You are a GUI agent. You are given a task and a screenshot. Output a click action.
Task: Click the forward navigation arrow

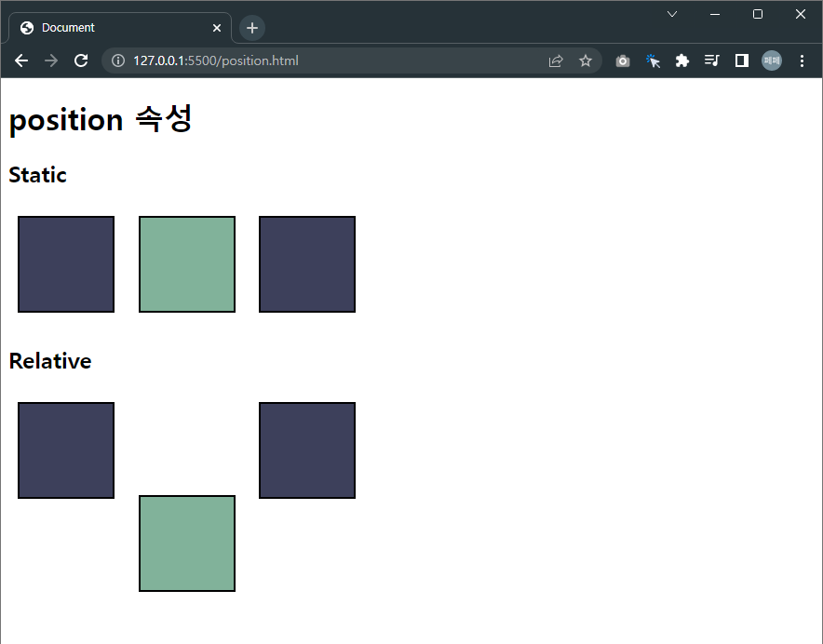click(50, 60)
